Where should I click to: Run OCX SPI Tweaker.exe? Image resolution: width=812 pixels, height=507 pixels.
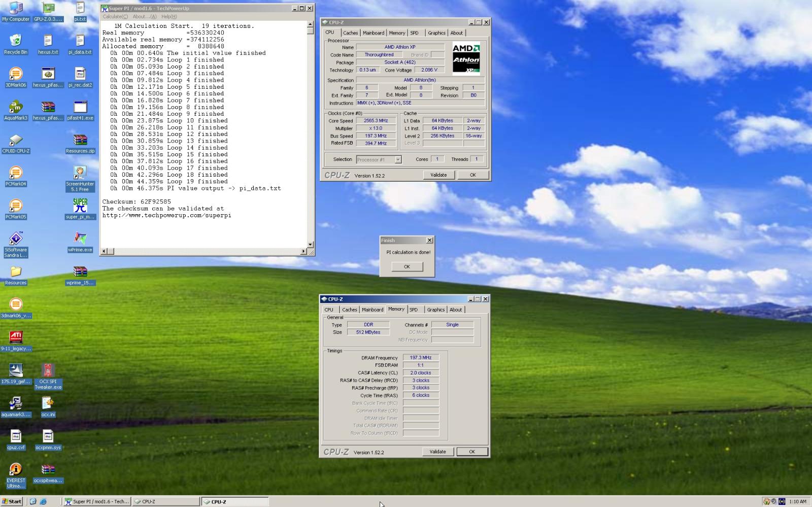point(48,377)
